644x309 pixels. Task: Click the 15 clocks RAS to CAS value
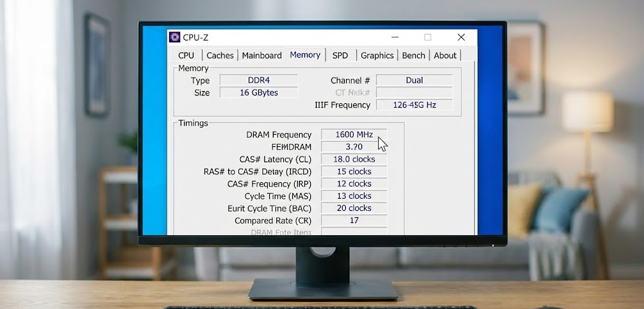pyautogui.click(x=354, y=171)
